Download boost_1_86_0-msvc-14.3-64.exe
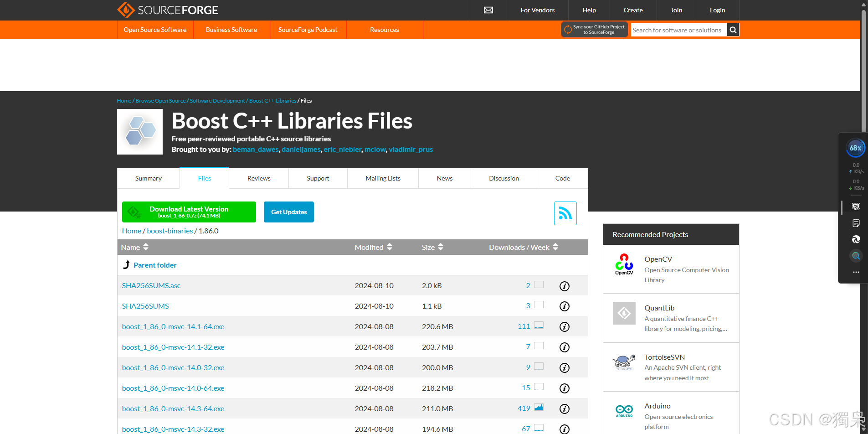The image size is (868, 434). coord(173,409)
